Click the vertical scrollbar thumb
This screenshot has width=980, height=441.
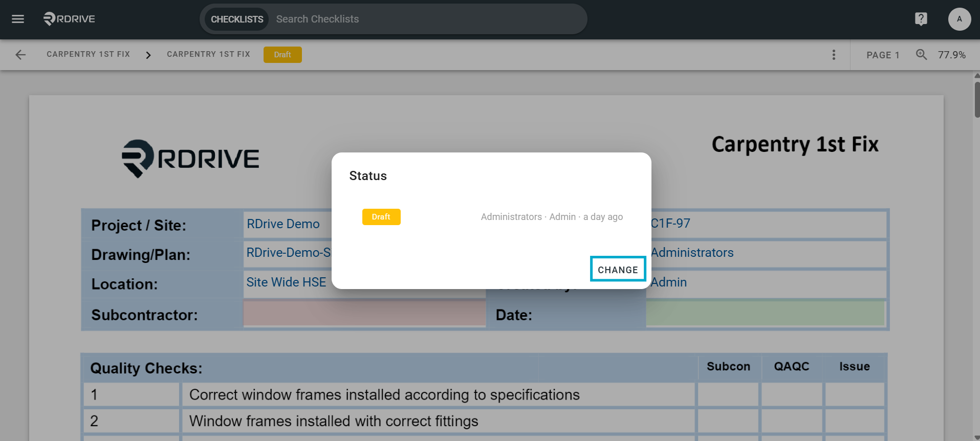coord(977,100)
